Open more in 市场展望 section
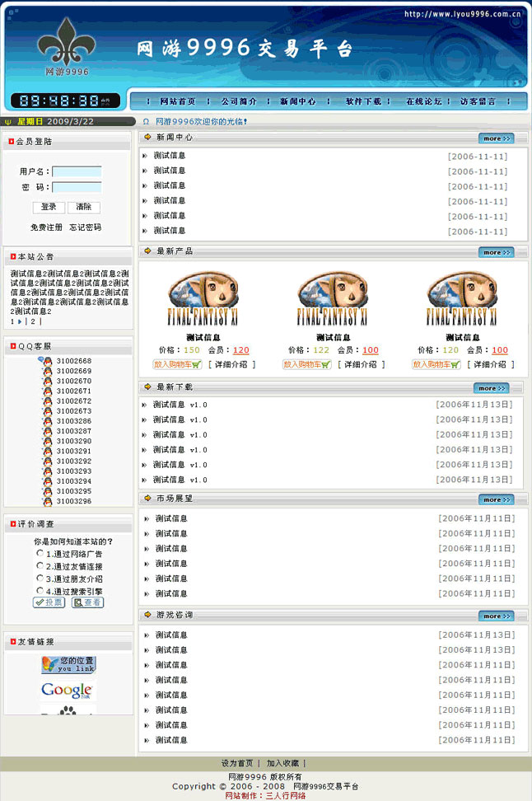 click(x=497, y=499)
